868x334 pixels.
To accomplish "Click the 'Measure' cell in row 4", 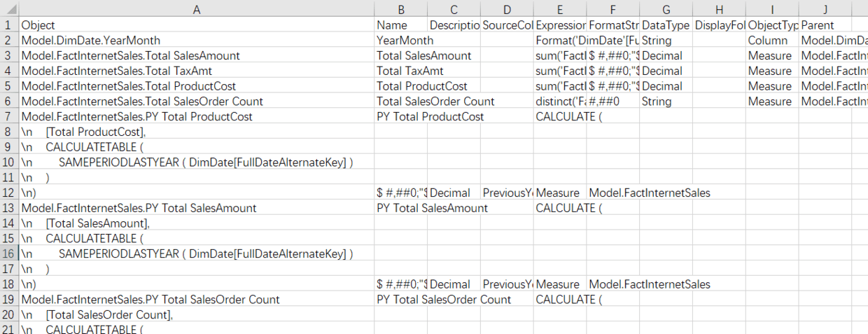I will (x=772, y=71).
